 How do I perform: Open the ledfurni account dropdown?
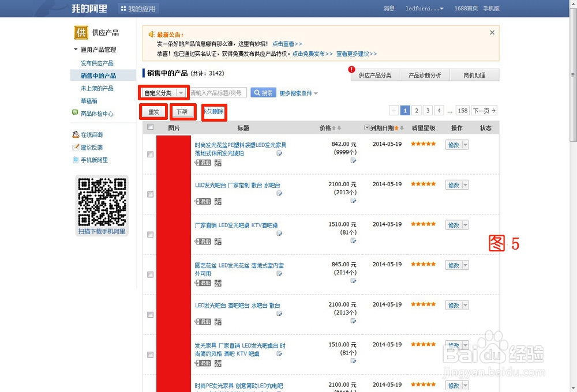424,9
